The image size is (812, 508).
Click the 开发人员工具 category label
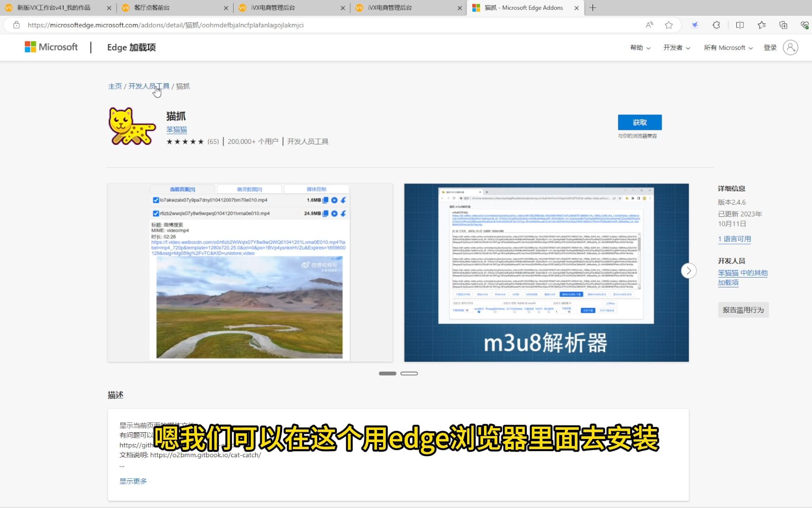[x=308, y=142]
